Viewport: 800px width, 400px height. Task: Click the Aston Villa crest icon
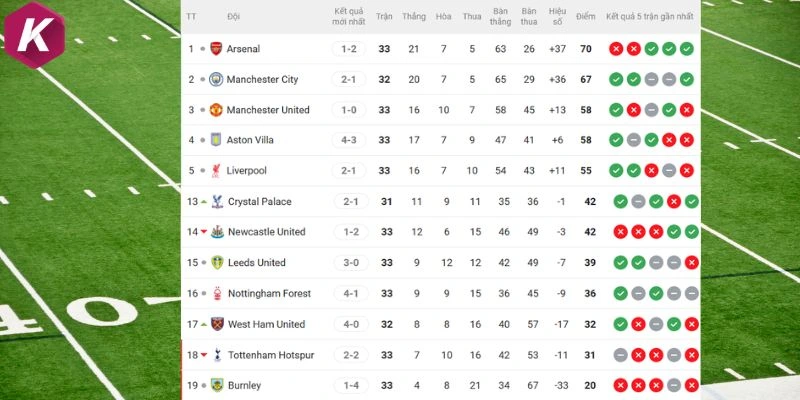[x=216, y=141]
